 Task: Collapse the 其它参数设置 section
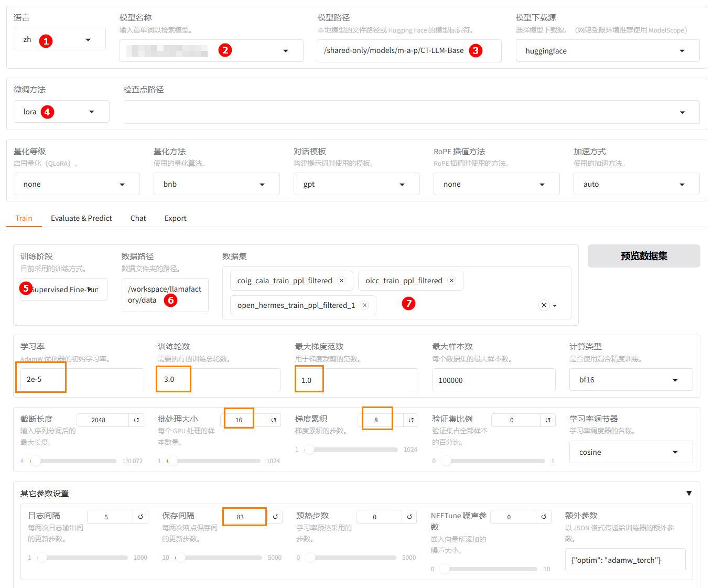coord(689,494)
